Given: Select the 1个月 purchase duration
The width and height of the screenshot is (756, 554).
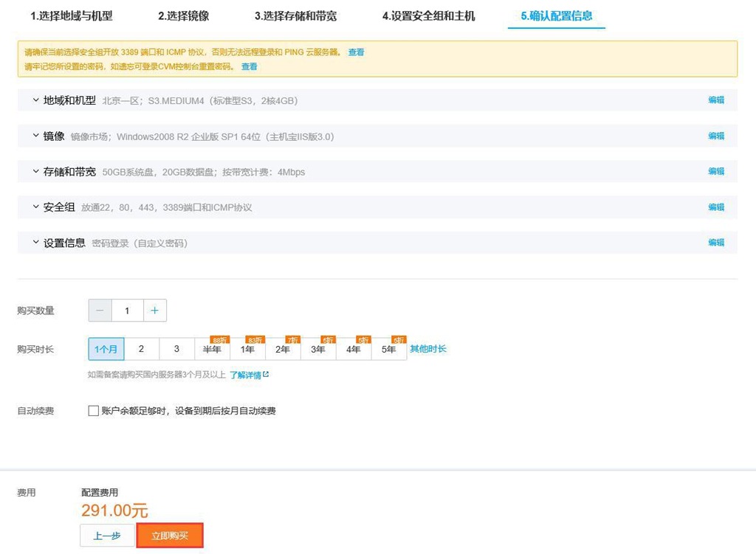Looking at the screenshot, I should pyautogui.click(x=106, y=349).
